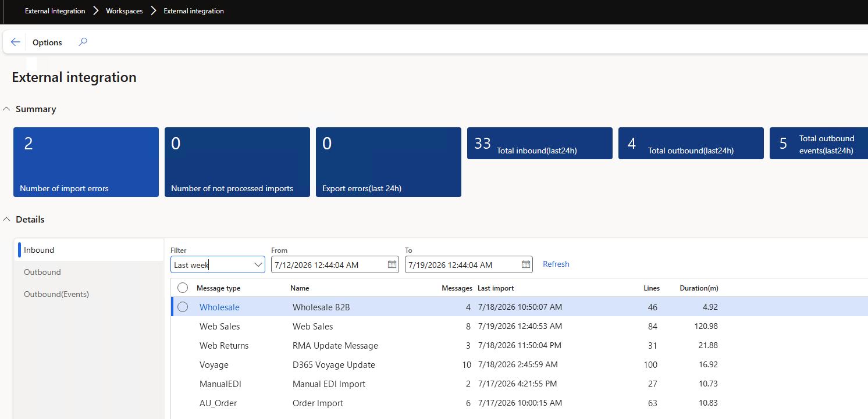The width and height of the screenshot is (868, 419).
Task: Click Workspaces breadcrumb
Action: [x=124, y=11]
